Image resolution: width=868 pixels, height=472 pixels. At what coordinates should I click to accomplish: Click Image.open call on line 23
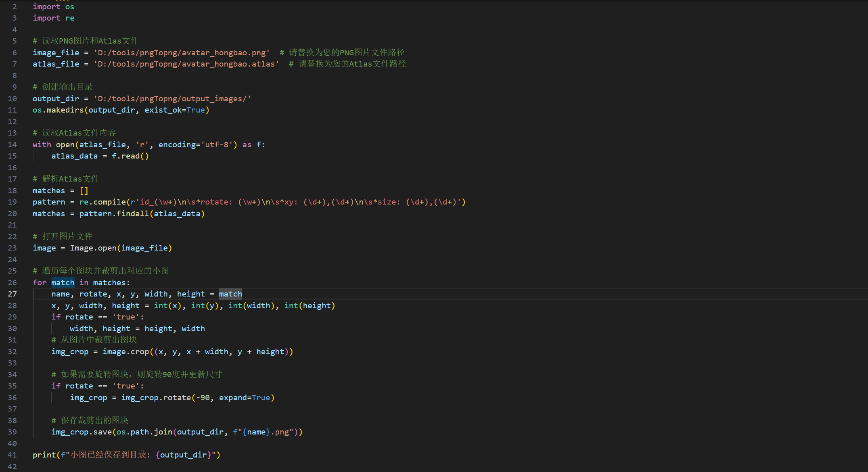[x=93, y=248]
